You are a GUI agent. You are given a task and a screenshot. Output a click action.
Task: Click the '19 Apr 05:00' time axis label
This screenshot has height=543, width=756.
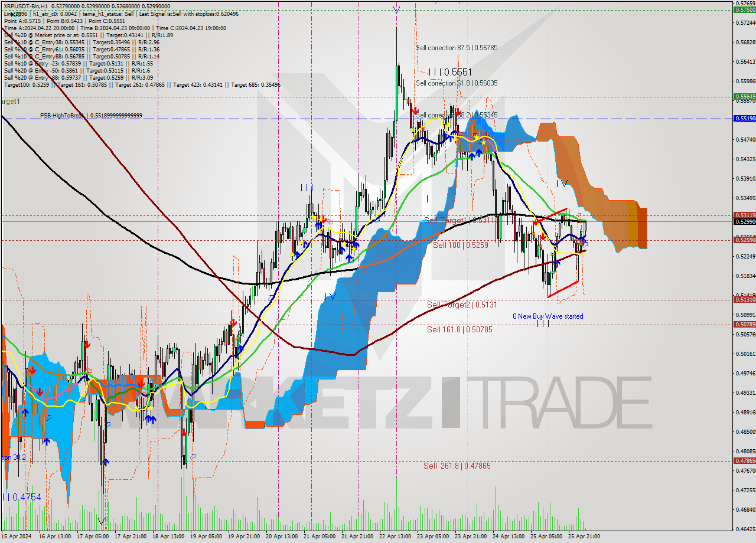[206, 537]
